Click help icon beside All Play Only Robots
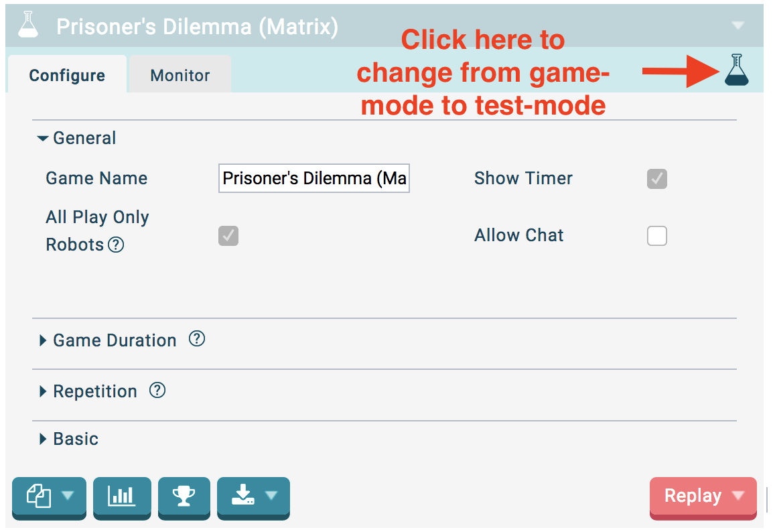The width and height of the screenshot is (773, 532). point(116,245)
